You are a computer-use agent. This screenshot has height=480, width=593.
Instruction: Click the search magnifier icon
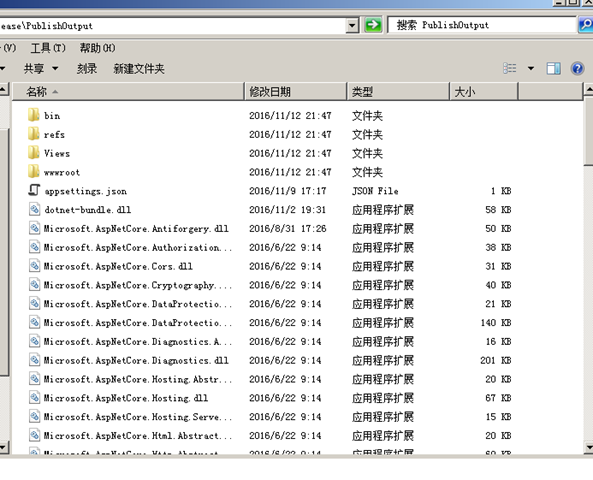click(586, 25)
